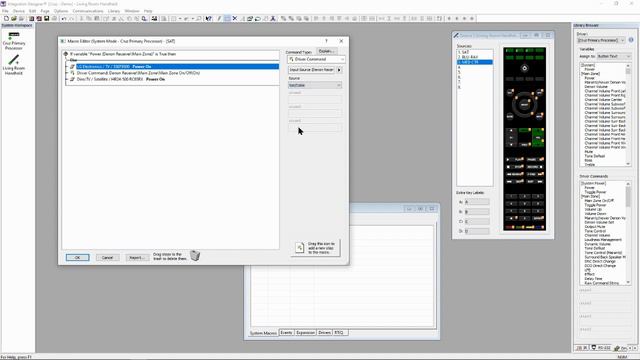
Task: Select Dynamic Volume driver command
Action: coord(598,244)
